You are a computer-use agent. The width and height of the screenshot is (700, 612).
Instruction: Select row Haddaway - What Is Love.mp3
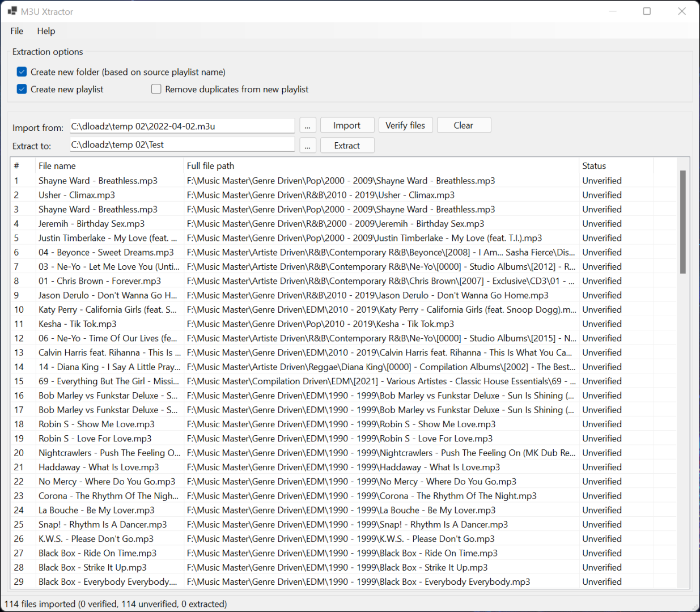[x=343, y=467]
